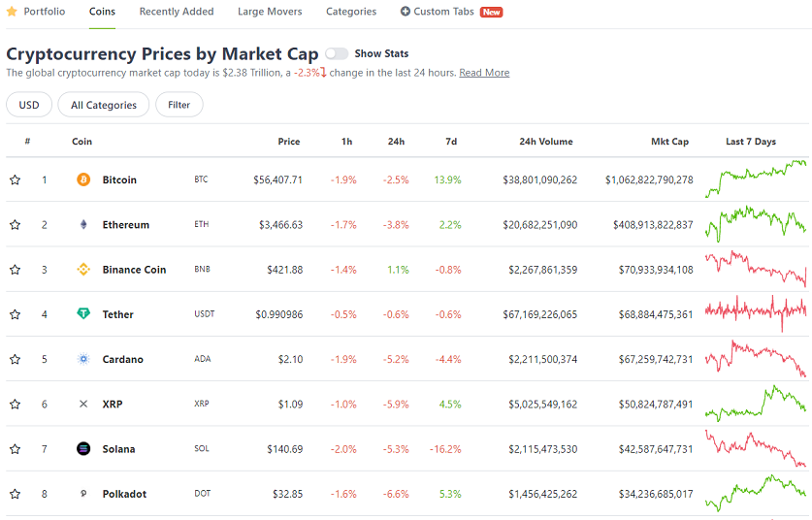The image size is (812, 520).
Task: Open Cardano's 7-day sparkline chart
Action: click(756, 358)
